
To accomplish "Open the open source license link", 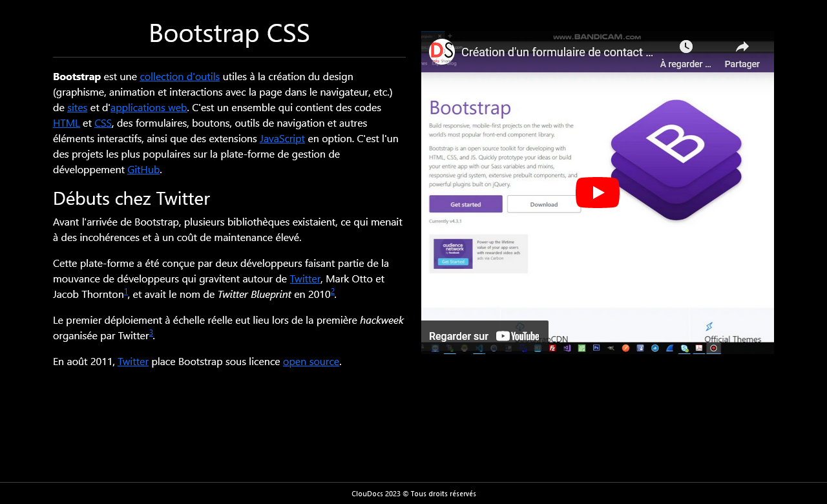I will (310, 361).
